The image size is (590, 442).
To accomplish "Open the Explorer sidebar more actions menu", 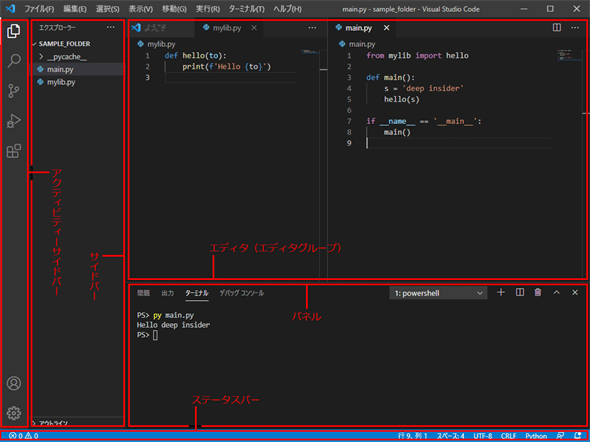I will click(x=111, y=27).
